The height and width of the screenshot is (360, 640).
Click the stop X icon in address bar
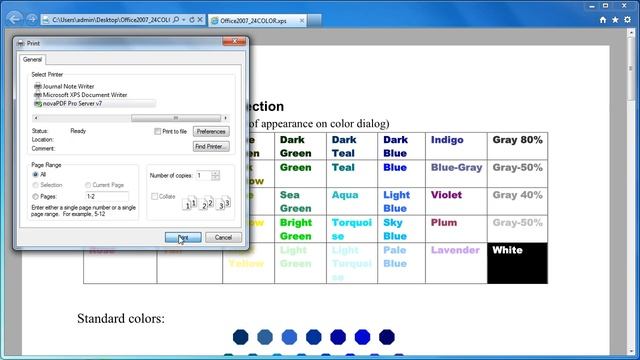(x=200, y=20)
